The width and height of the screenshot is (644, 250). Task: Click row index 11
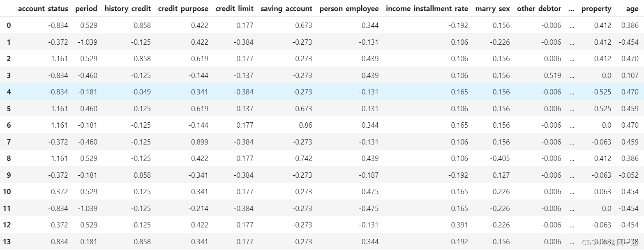(x=7, y=209)
